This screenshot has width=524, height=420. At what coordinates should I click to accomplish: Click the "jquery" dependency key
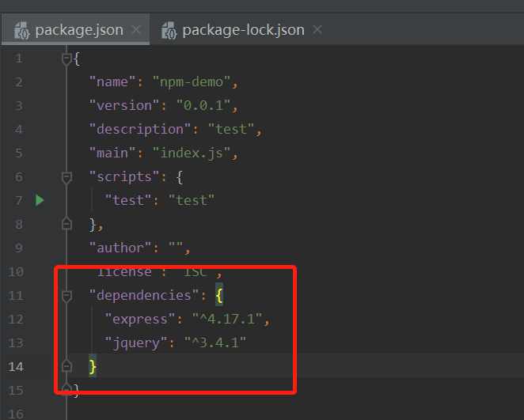point(135,342)
